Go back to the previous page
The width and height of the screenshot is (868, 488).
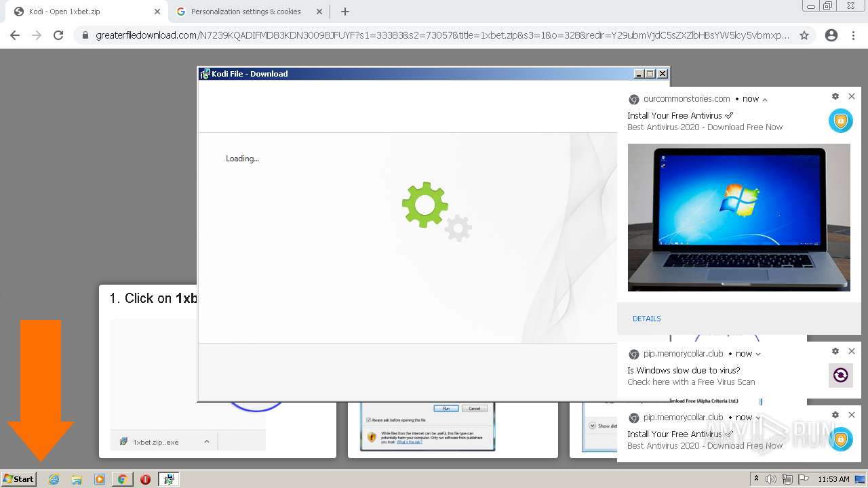[15, 35]
